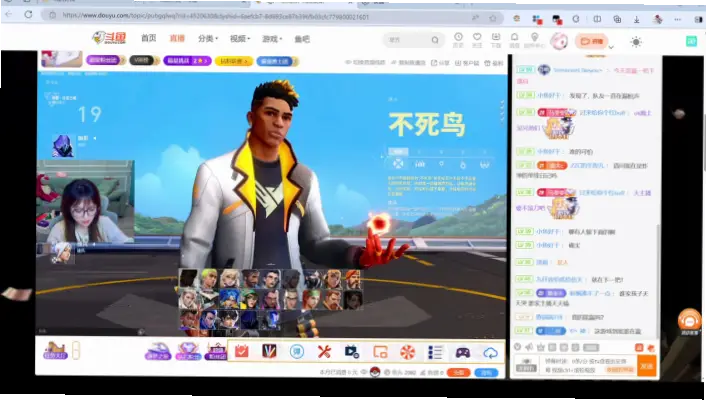
Task: Toggle the 弹 danmaku circle icon
Action: pyautogui.click(x=297, y=351)
